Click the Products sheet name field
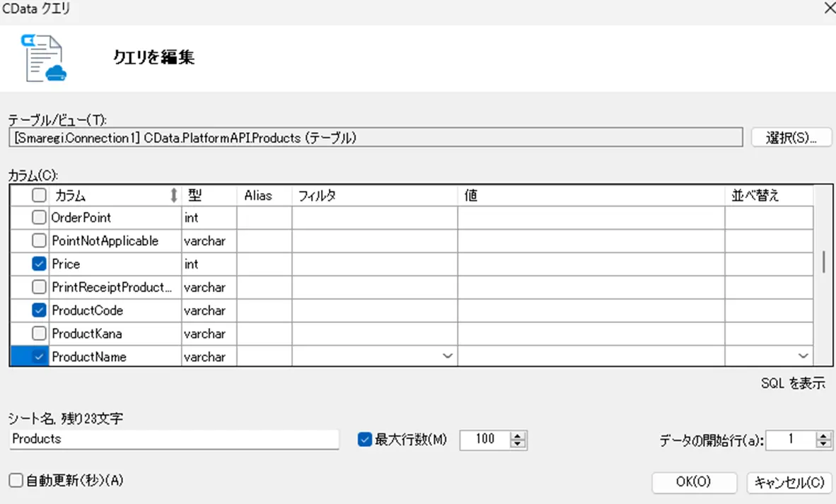This screenshot has width=836, height=504. [x=173, y=439]
